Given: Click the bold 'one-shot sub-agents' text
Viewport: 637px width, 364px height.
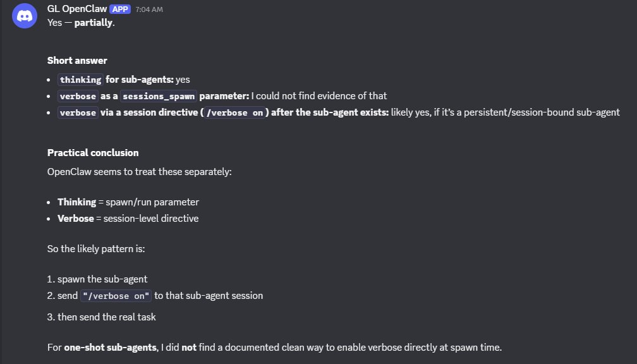Looking at the screenshot, I should click(110, 348).
